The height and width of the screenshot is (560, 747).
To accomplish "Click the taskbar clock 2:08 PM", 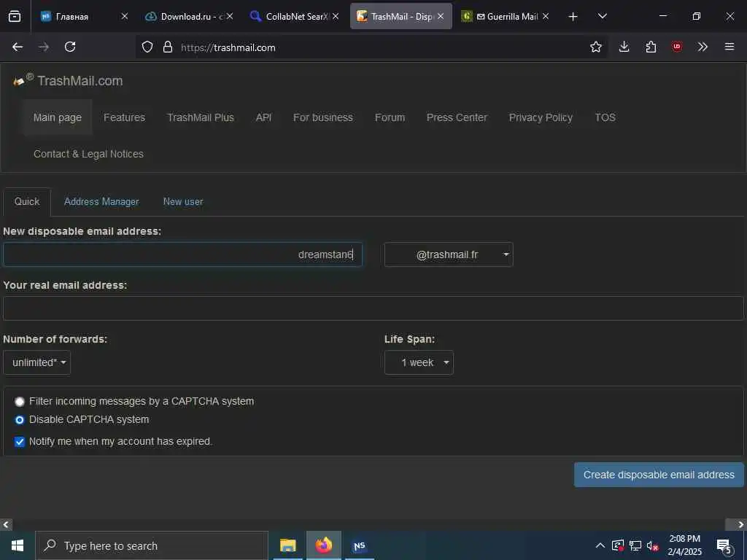I will (x=684, y=545).
